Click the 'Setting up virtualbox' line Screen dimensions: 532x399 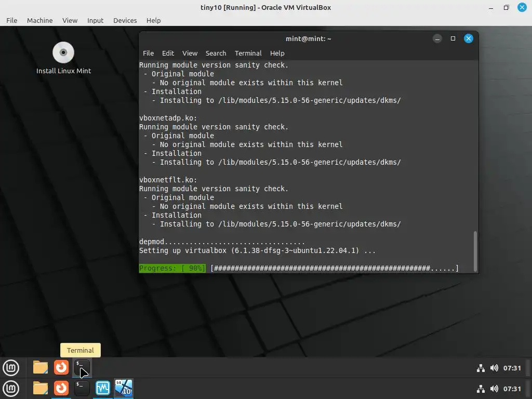coord(258,250)
